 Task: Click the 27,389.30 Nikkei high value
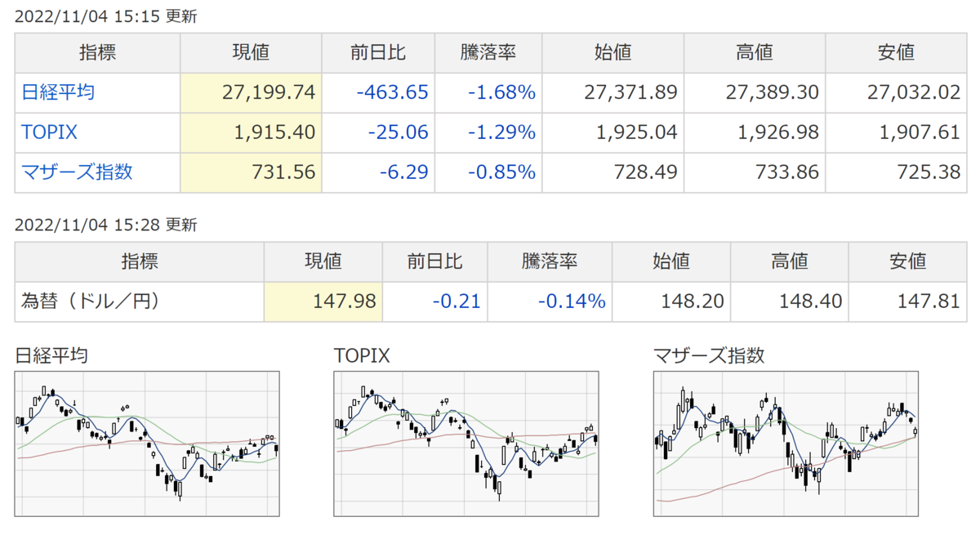point(772,92)
